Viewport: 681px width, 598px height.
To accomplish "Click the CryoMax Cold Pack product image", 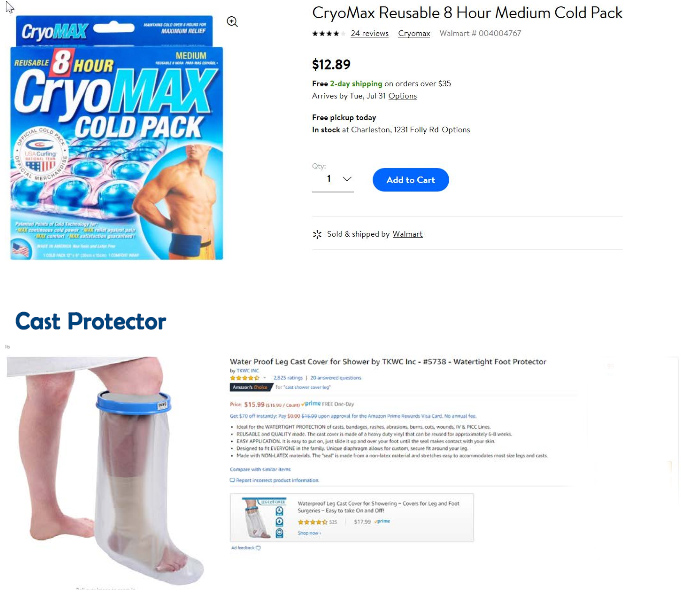I will point(117,138).
